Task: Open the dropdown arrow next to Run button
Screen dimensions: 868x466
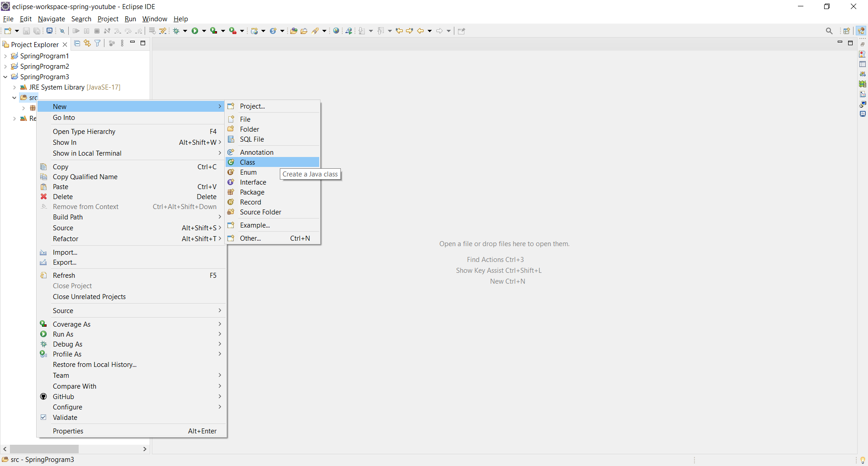Action: coord(204,31)
